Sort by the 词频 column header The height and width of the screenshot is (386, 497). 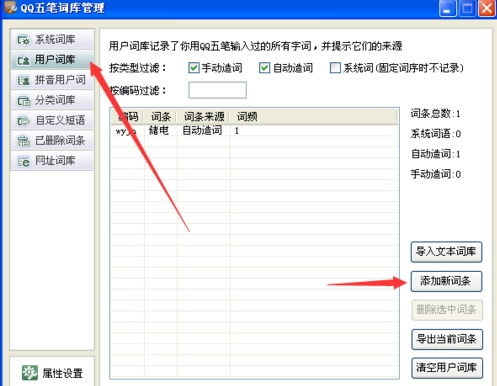[247, 117]
